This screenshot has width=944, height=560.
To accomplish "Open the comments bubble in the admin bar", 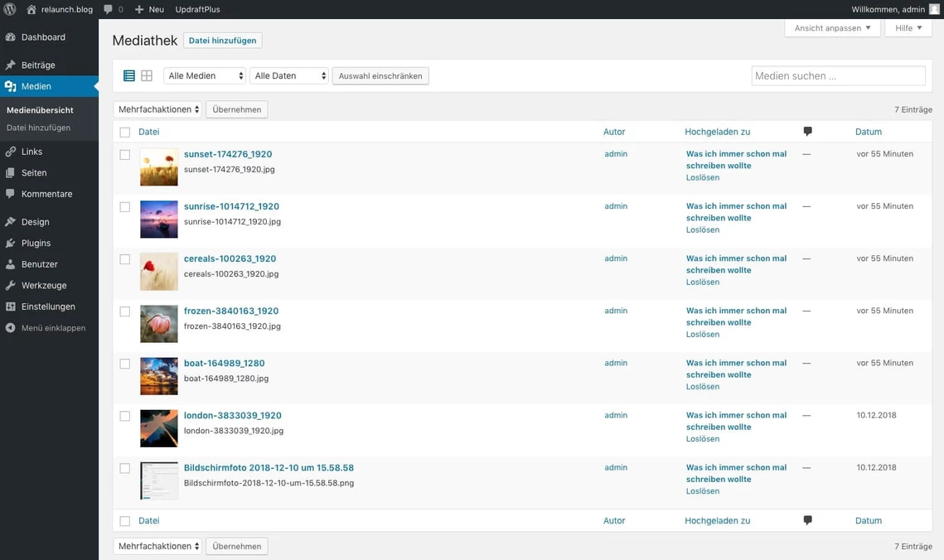I will click(109, 9).
